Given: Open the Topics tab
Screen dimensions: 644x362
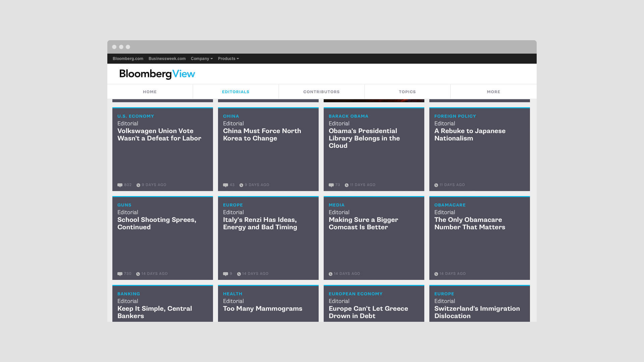Looking at the screenshot, I should (x=408, y=92).
